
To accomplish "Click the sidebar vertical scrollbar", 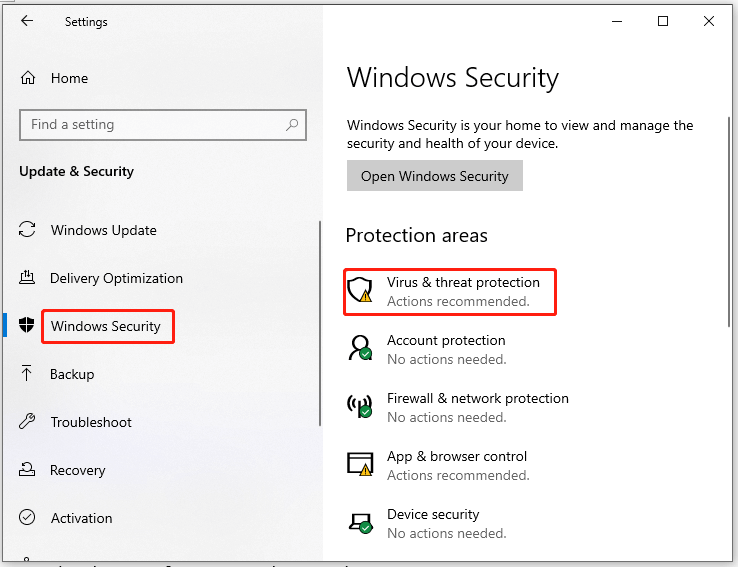I will click(x=320, y=320).
